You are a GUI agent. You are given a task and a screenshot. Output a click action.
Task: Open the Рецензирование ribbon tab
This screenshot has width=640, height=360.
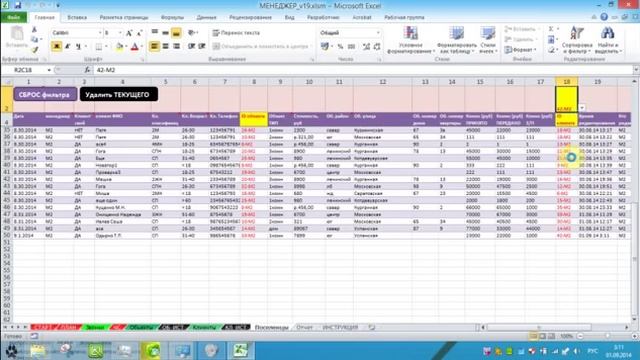tap(250, 18)
